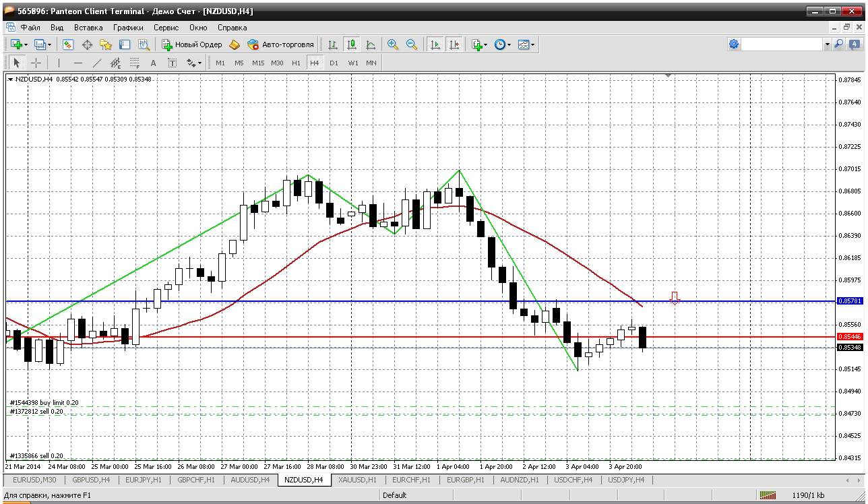
Task: Click the blue 0.85781 price level label
Action: click(x=849, y=301)
